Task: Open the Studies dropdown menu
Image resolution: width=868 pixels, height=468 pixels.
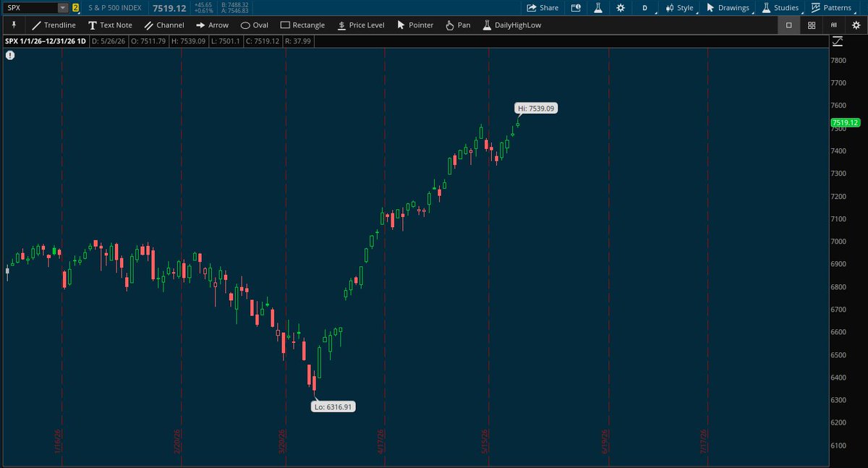Action: [781, 8]
